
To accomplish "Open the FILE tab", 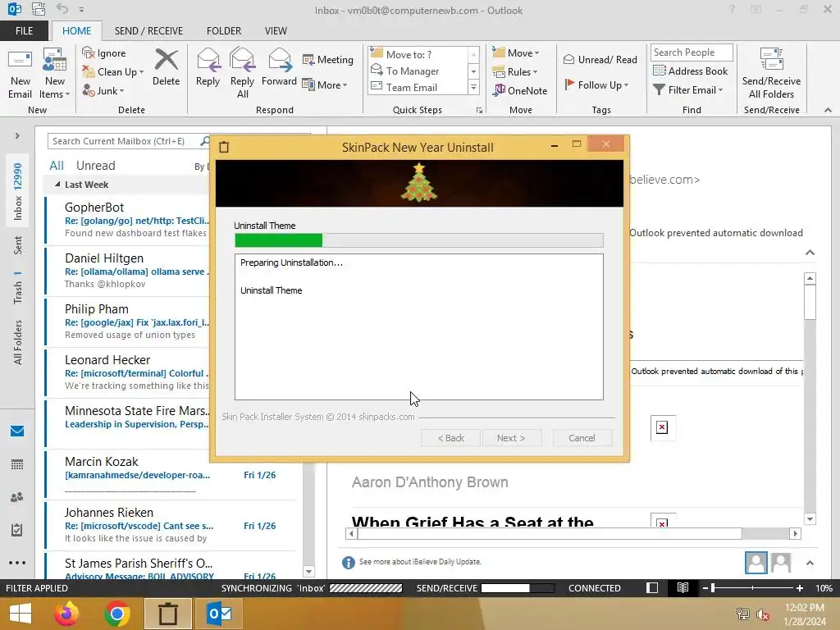I will 24,30.
